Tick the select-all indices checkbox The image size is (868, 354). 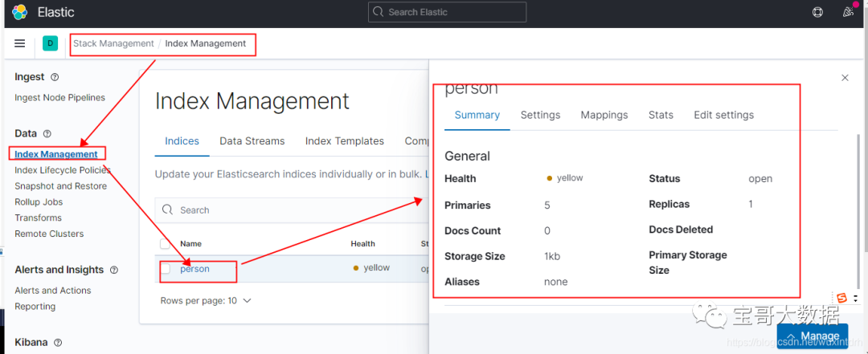pyautogui.click(x=166, y=243)
